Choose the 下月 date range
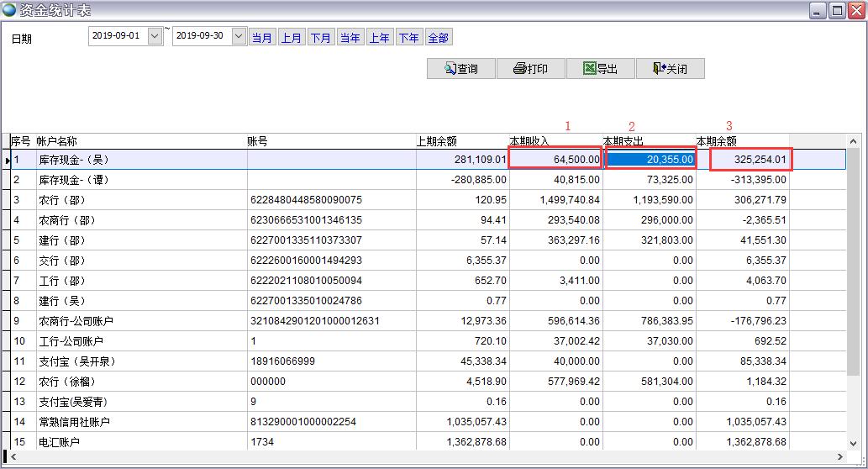The height and width of the screenshot is (469, 868). coord(321,38)
